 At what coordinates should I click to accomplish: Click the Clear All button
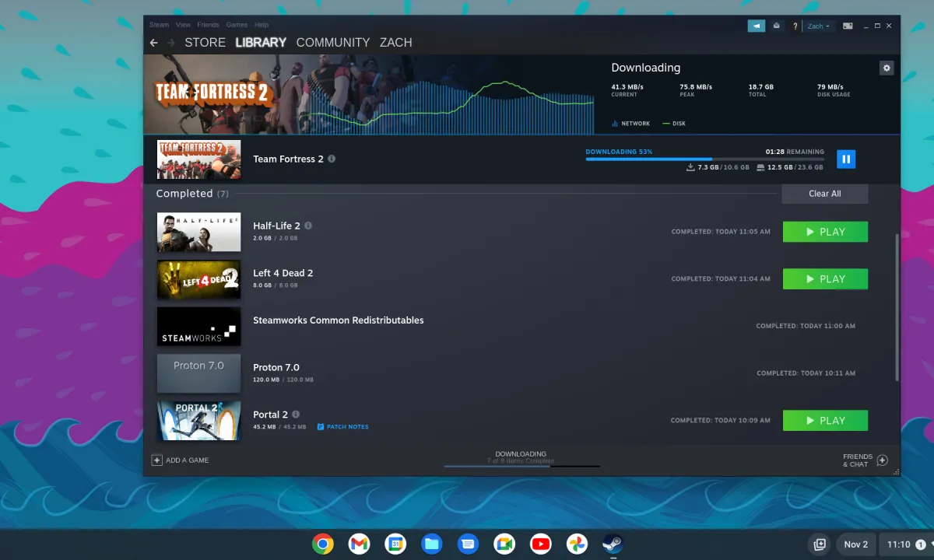(825, 194)
